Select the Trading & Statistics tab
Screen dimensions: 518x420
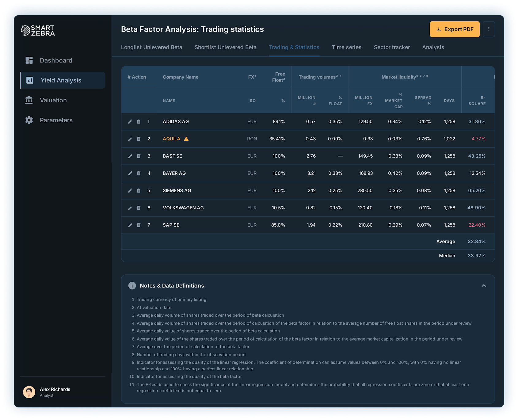click(294, 48)
